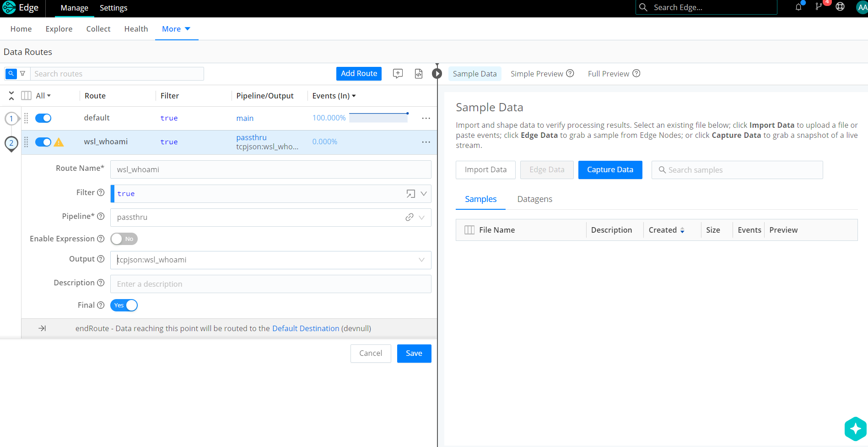Click the notifications bell icon
The width and height of the screenshot is (868, 447).
pyautogui.click(x=798, y=7)
